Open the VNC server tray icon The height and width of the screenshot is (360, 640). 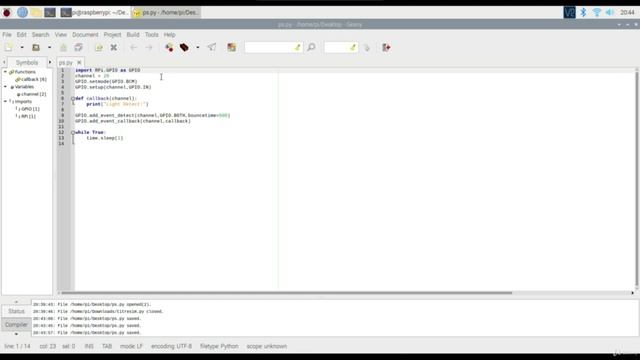(x=569, y=13)
